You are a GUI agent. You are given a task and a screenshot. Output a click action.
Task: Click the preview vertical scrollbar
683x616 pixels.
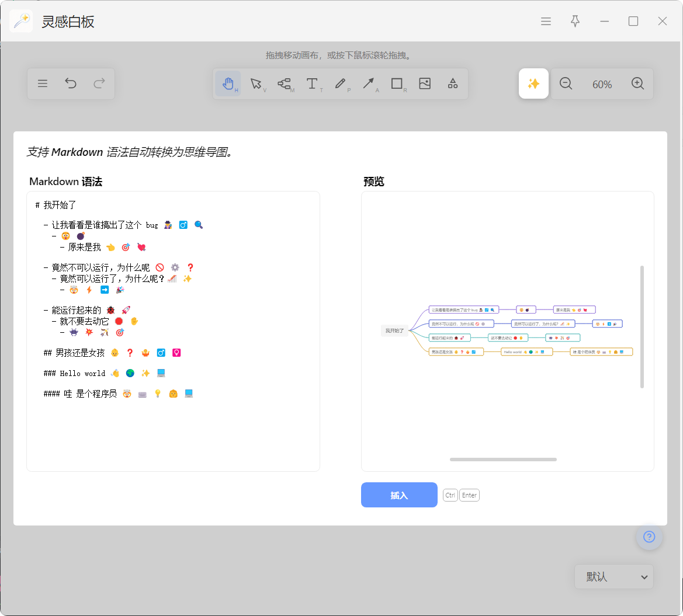pos(642,326)
